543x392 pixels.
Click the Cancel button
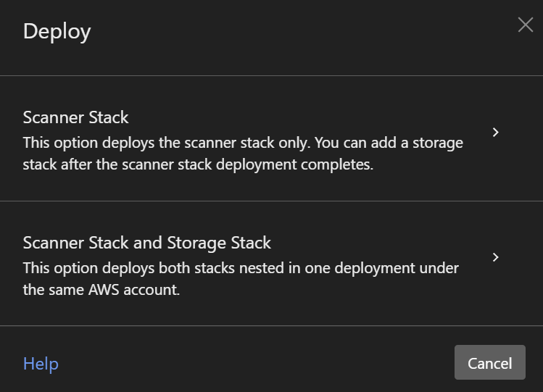click(x=489, y=362)
